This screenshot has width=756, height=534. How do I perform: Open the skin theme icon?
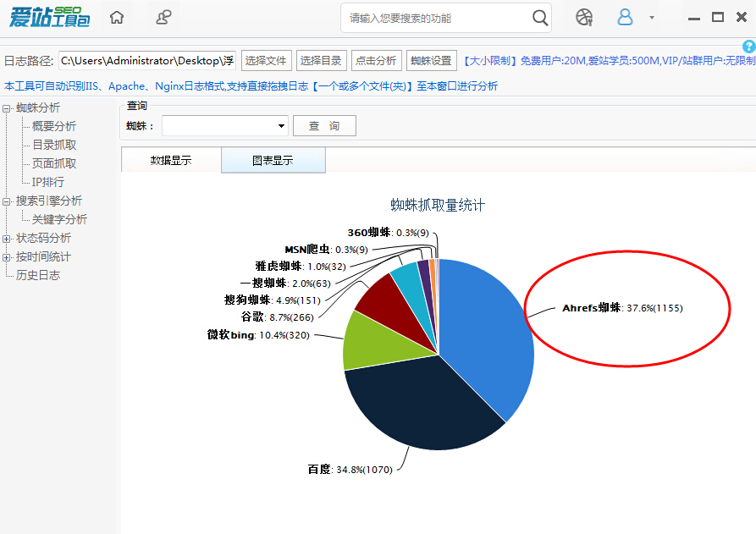[584, 18]
